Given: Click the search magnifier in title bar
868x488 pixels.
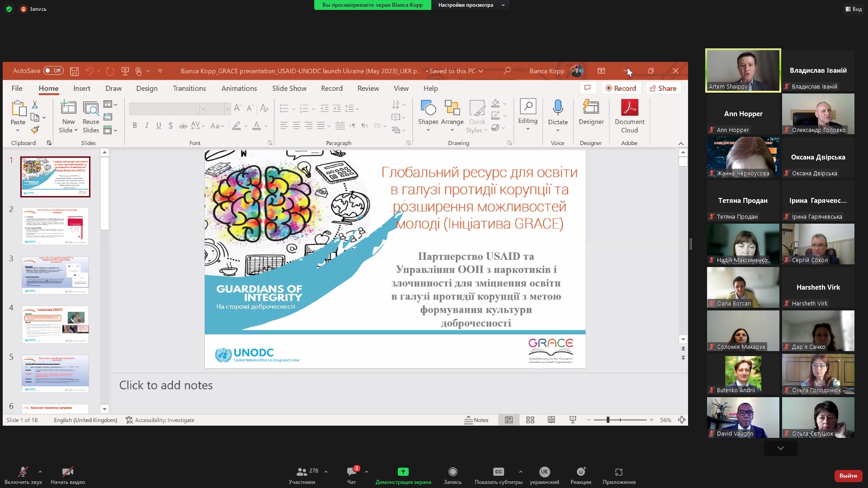Looking at the screenshot, I should [x=507, y=71].
